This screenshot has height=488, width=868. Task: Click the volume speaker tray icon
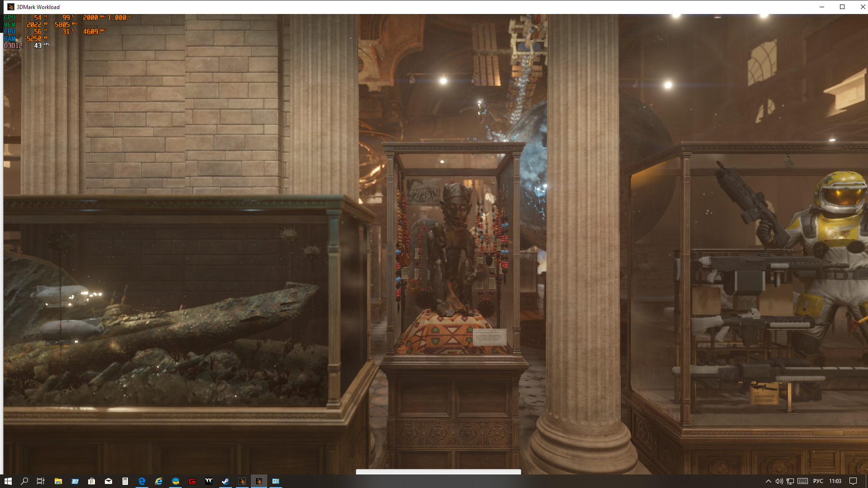coord(779,481)
